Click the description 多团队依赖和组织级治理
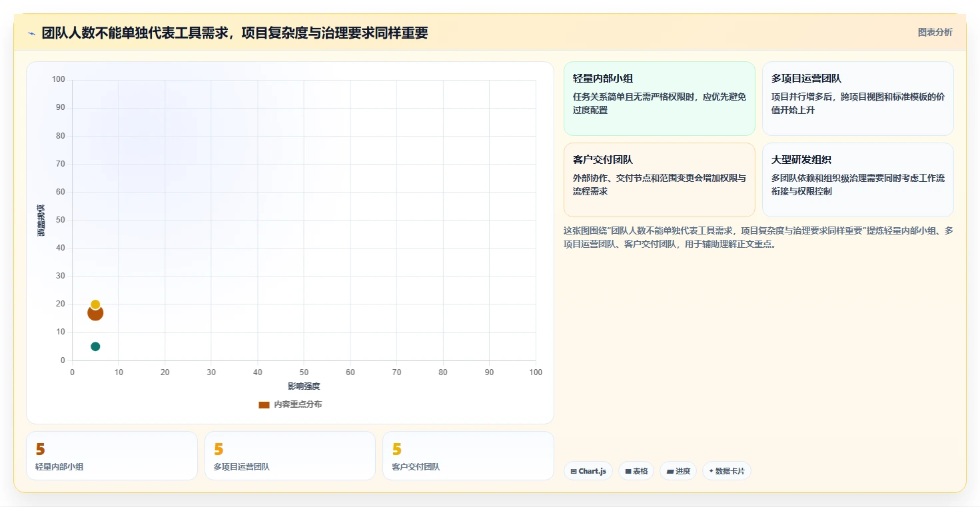The height and width of the screenshot is (507, 980). [857, 185]
